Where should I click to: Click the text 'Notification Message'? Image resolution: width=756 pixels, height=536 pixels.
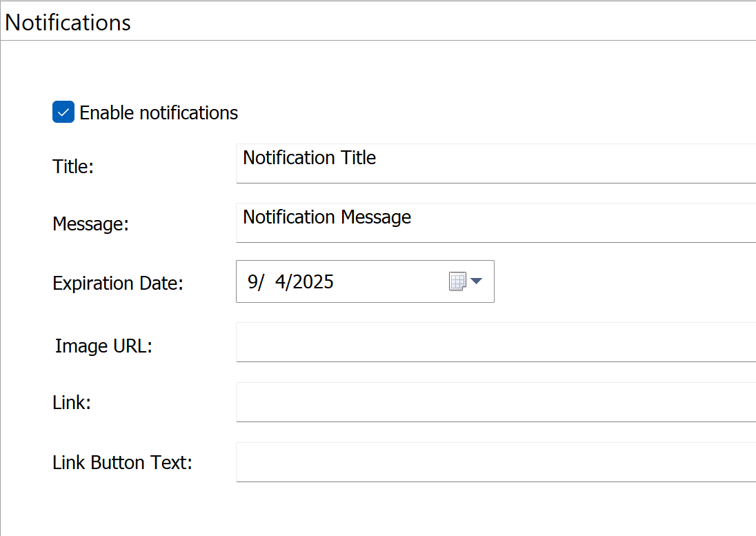click(326, 217)
